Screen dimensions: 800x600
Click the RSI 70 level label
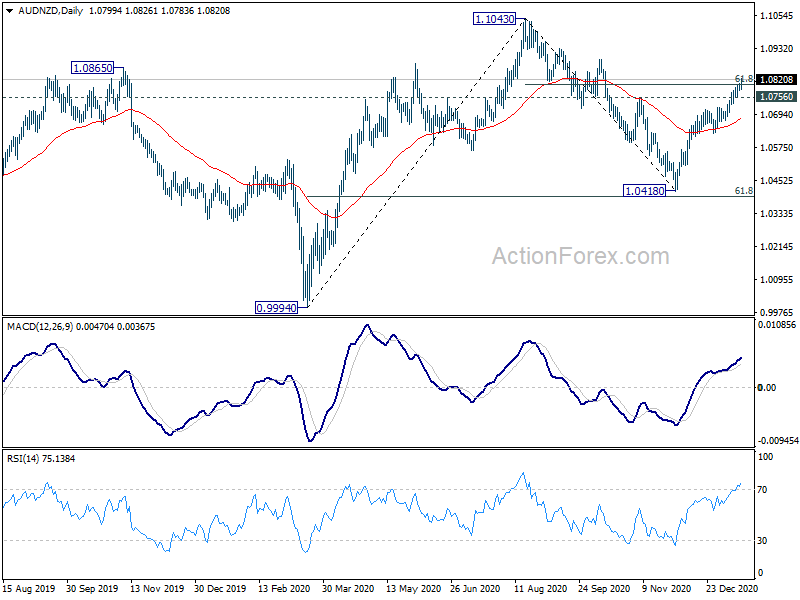762,490
